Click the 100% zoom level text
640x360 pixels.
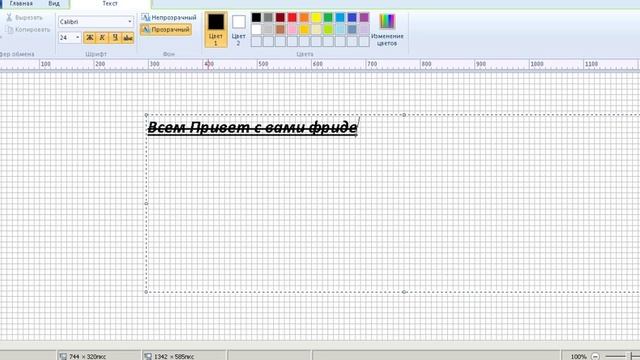[578, 356]
